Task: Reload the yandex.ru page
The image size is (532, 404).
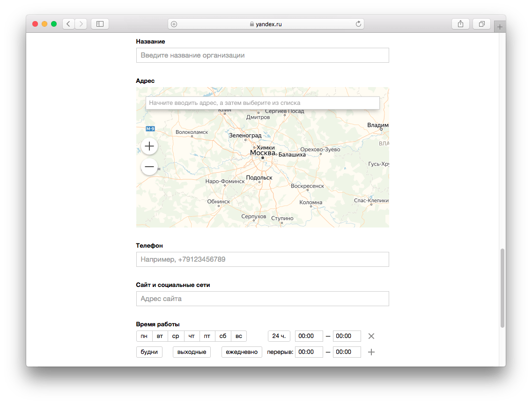Action: click(x=359, y=24)
